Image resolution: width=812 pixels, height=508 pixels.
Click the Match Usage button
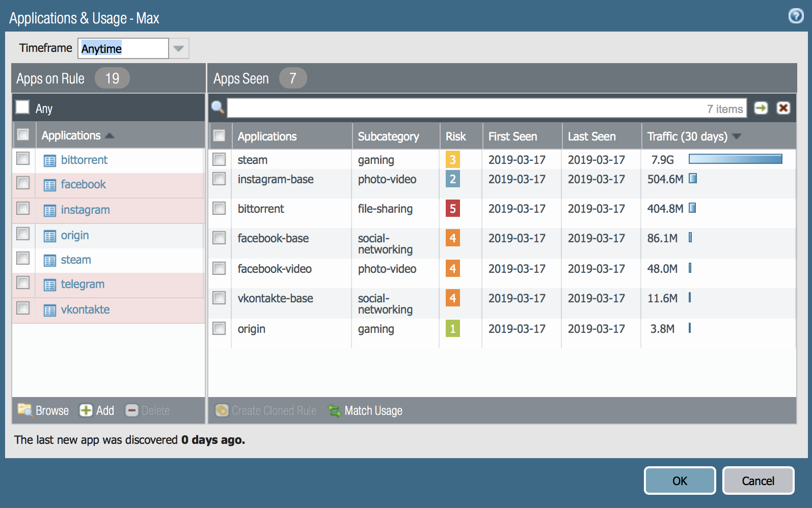[x=365, y=410]
